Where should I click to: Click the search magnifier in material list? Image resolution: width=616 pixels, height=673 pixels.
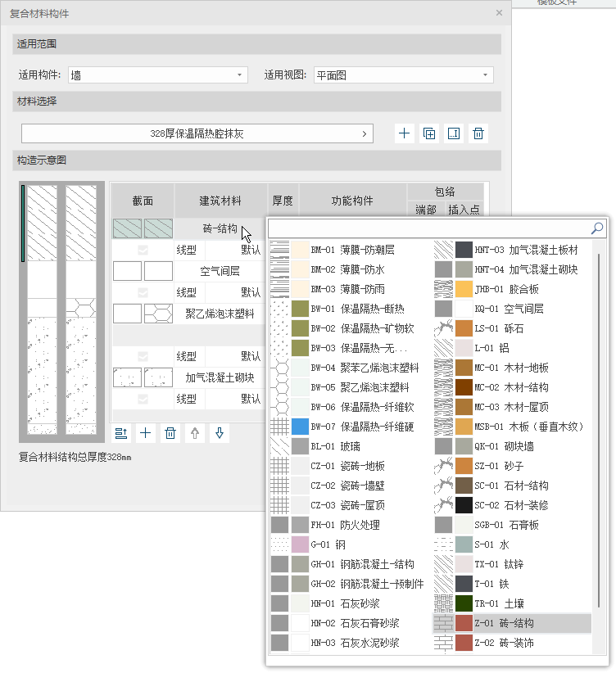[597, 228]
